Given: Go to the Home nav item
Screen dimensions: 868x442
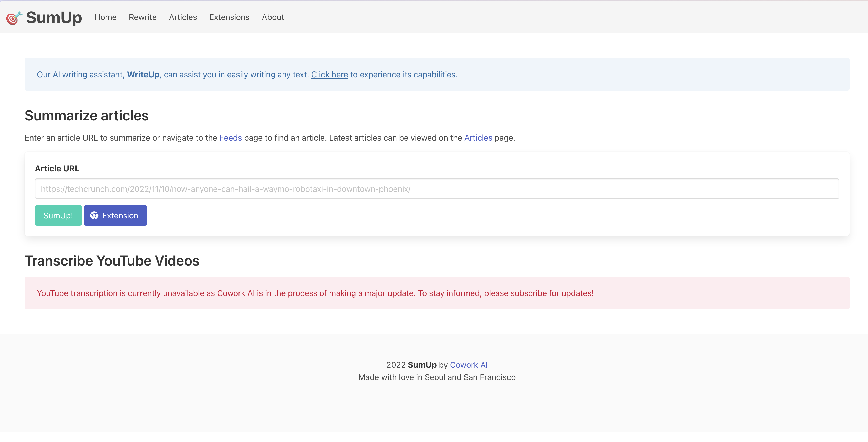Looking at the screenshot, I should point(105,17).
